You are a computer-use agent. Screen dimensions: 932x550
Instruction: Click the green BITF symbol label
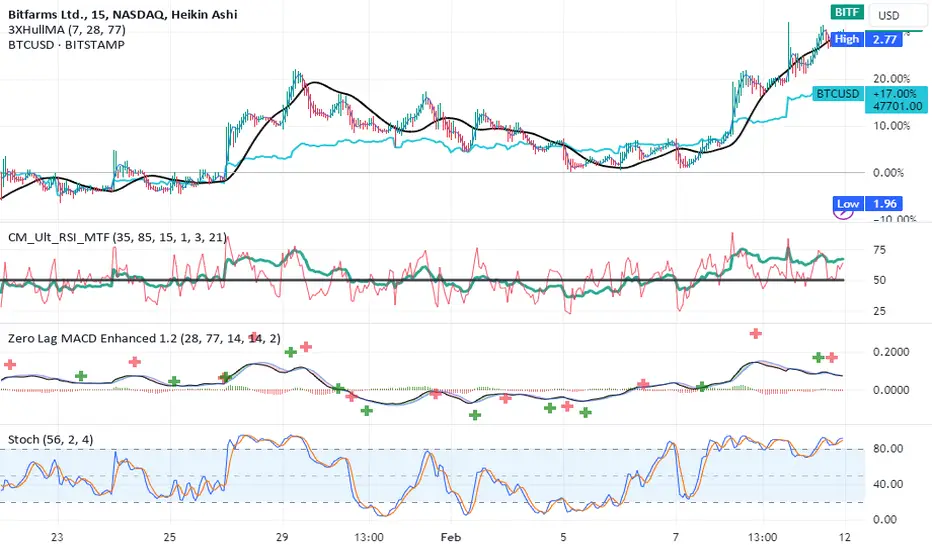846,12
